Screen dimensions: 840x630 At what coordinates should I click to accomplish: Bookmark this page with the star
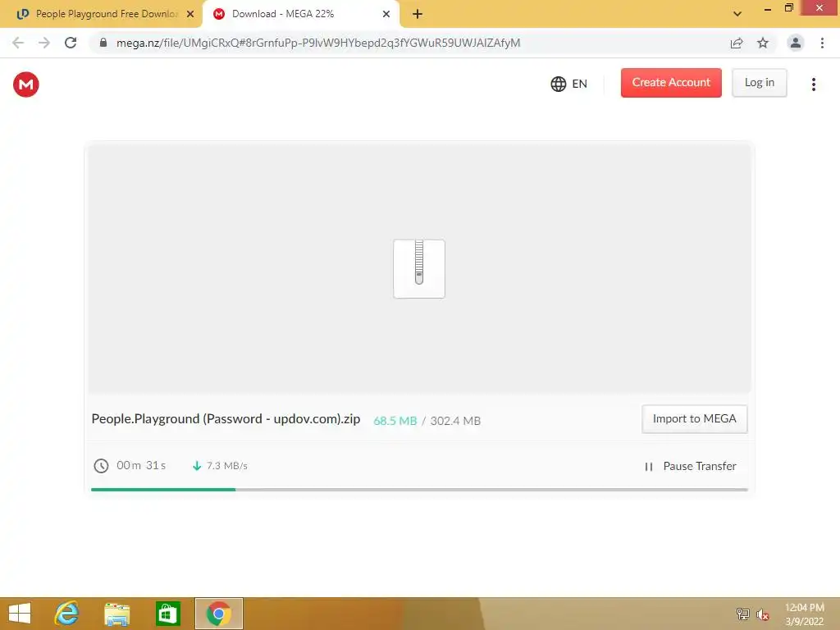click(763, 43)
